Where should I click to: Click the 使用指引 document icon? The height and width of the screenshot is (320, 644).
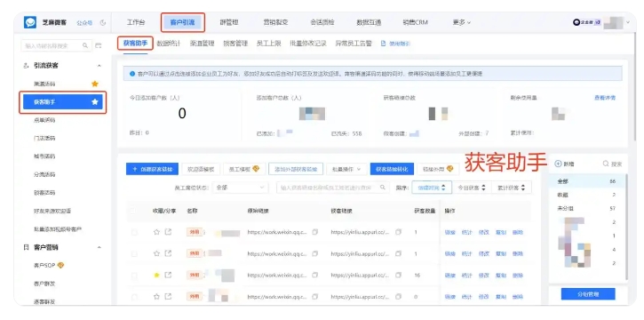point(383,44)
